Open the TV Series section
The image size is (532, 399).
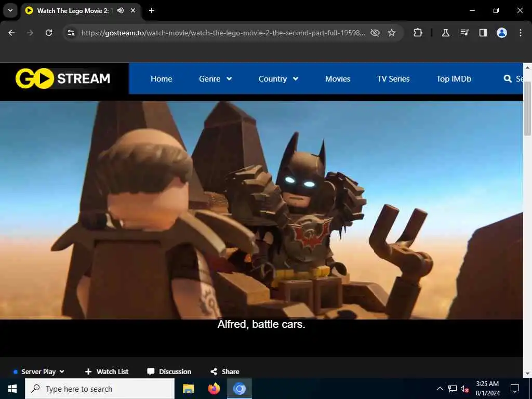pos(393,79)
